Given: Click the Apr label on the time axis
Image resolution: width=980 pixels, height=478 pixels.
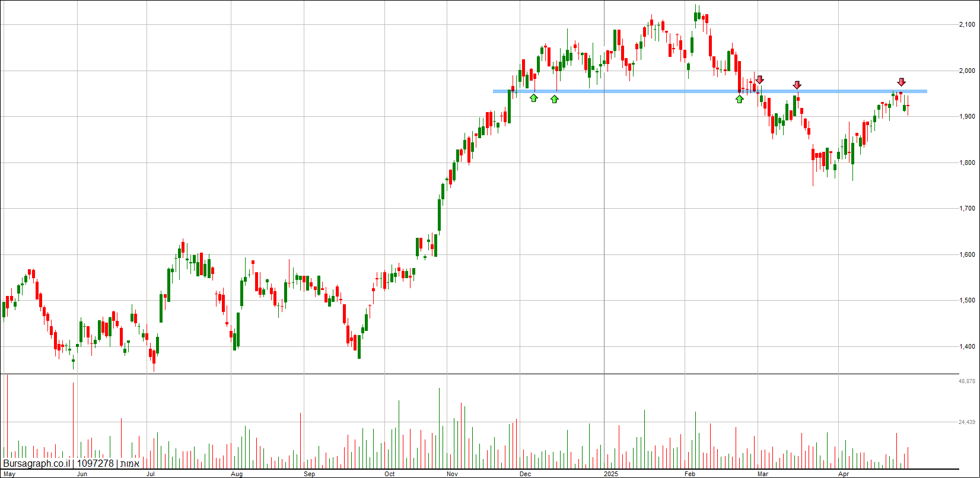Looking at the screenshot, I should tap(844, 474).
